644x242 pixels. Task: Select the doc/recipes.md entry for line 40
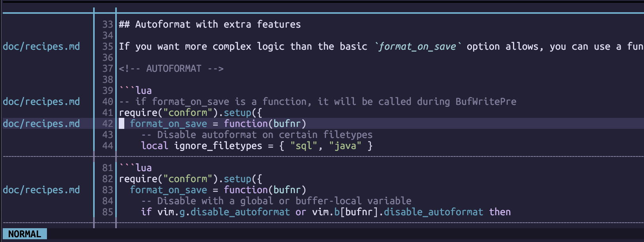41,102
